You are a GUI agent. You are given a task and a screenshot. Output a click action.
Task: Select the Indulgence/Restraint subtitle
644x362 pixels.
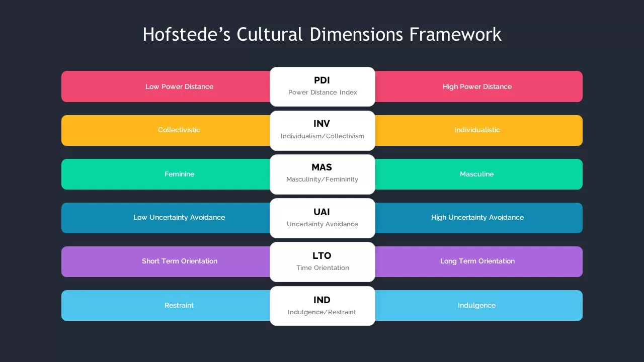(x=322, y=312)
